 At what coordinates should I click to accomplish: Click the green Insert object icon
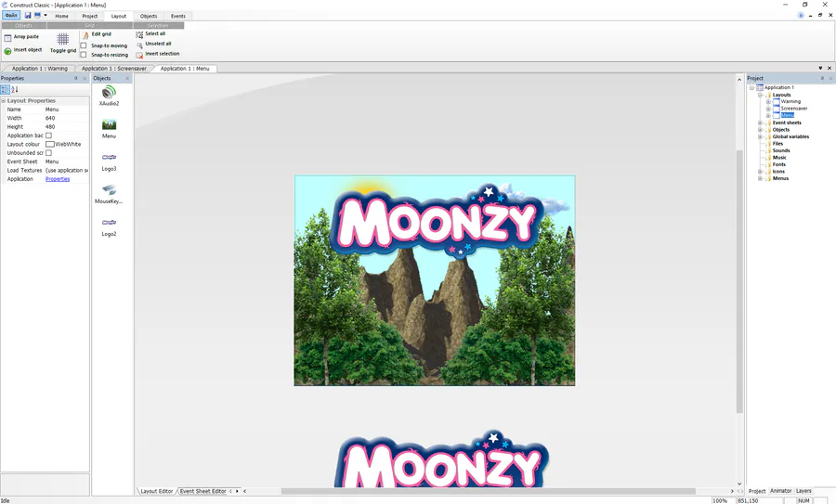click(x=7, y=51)
